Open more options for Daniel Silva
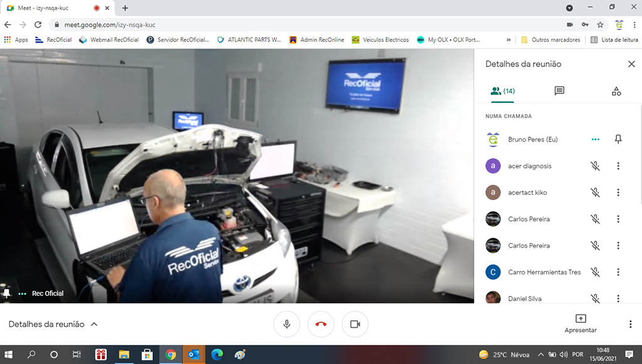642x364 pixels. click(618, 299)
